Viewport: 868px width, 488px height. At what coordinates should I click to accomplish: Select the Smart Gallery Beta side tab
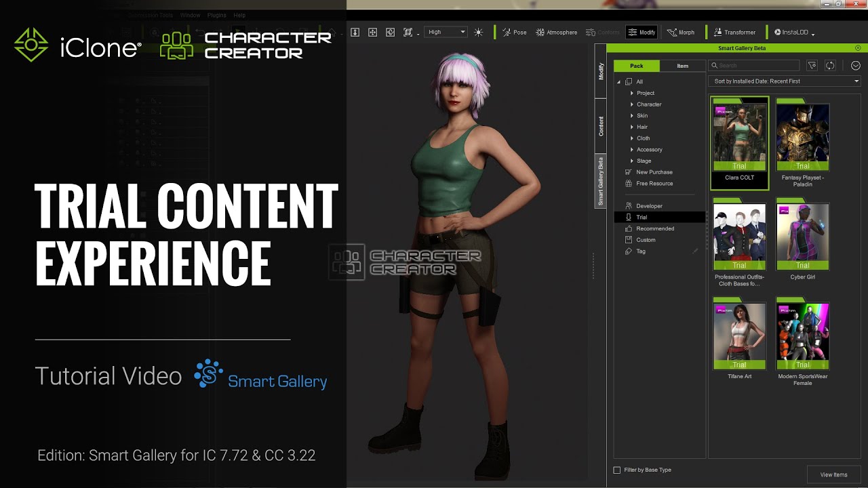[x=601, y=181]
